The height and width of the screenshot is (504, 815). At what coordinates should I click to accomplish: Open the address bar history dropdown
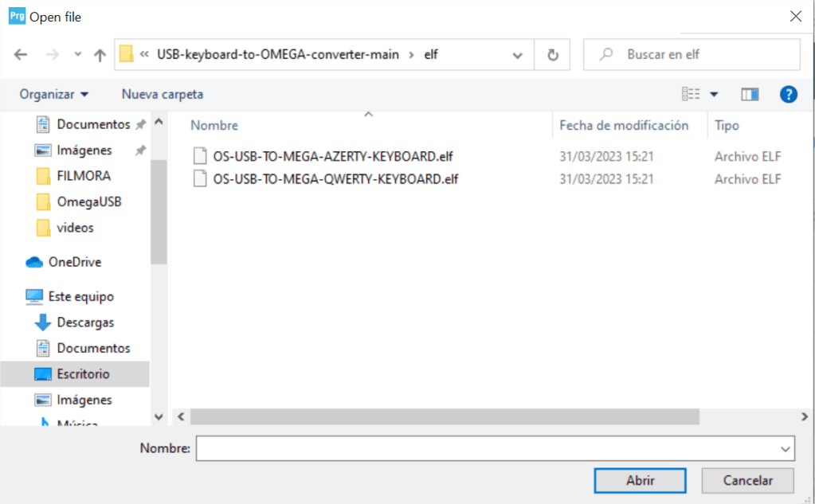(518, 55)
